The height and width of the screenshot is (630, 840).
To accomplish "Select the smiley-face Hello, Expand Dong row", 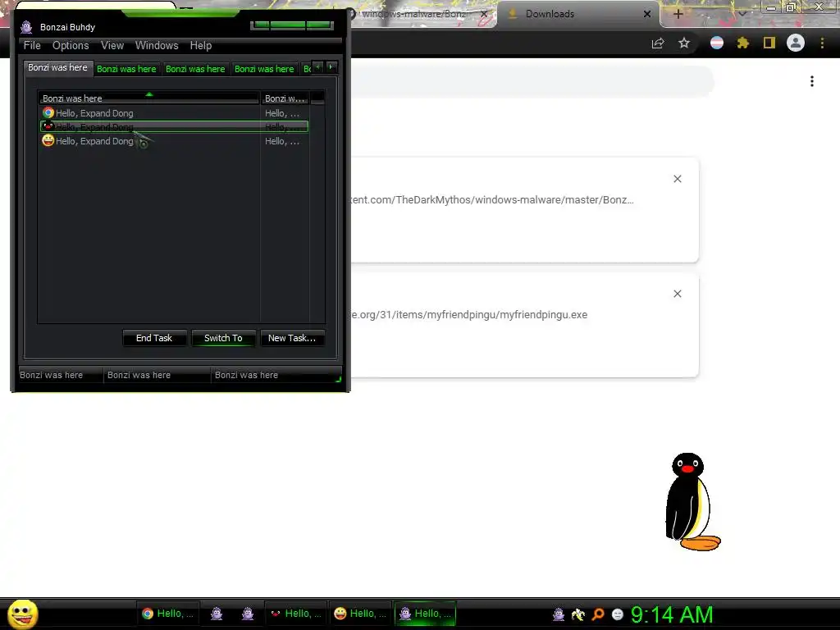I will click(174, 141).
